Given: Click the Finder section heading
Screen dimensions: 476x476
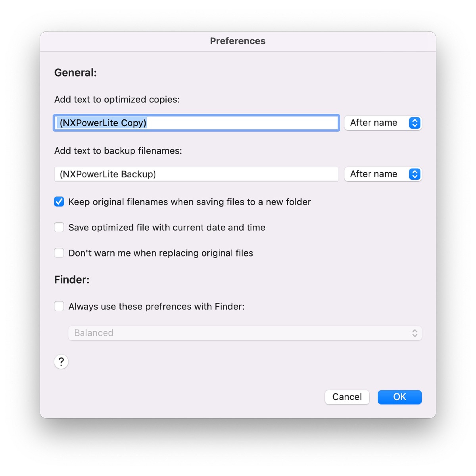Looking at the screenshot, I should tap(72, 280).
